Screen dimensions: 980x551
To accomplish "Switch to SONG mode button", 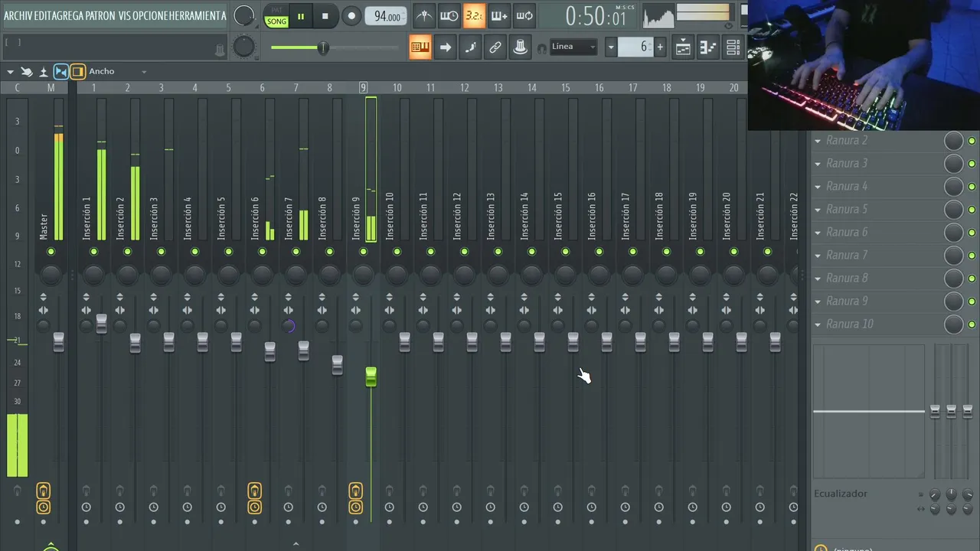I will [x=276, y=21].
